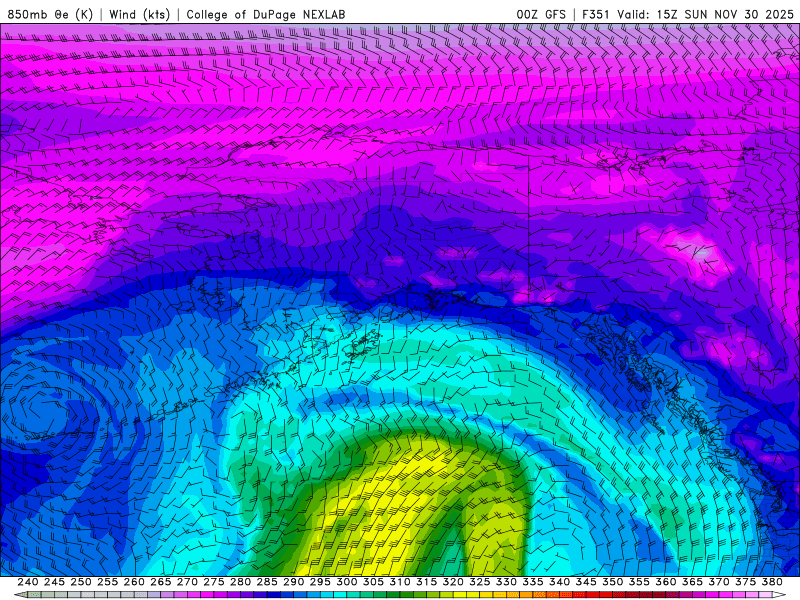Click the 375 value on the color scale

point(745,582)
